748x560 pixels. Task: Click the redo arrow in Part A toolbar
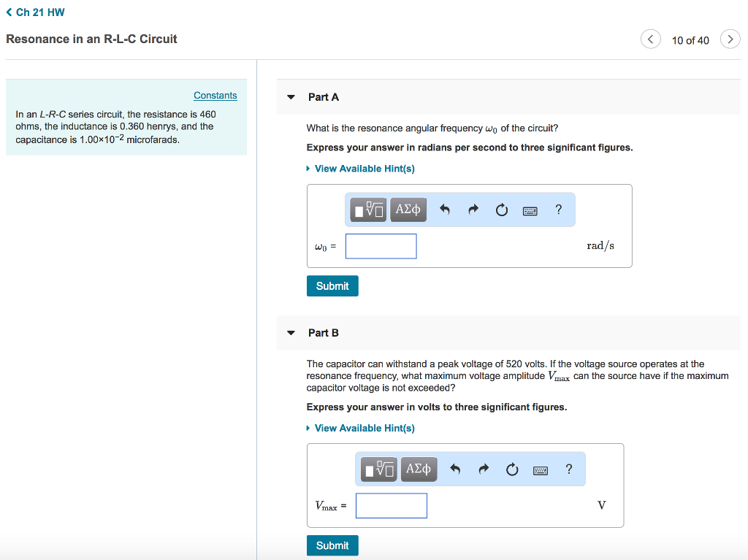pos(473,210)
